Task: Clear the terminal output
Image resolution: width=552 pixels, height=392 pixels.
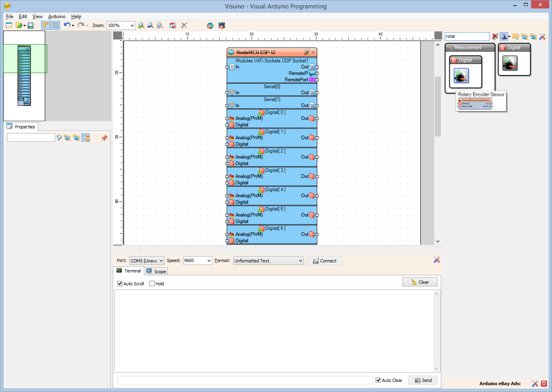Action: [x=420, y=282]
